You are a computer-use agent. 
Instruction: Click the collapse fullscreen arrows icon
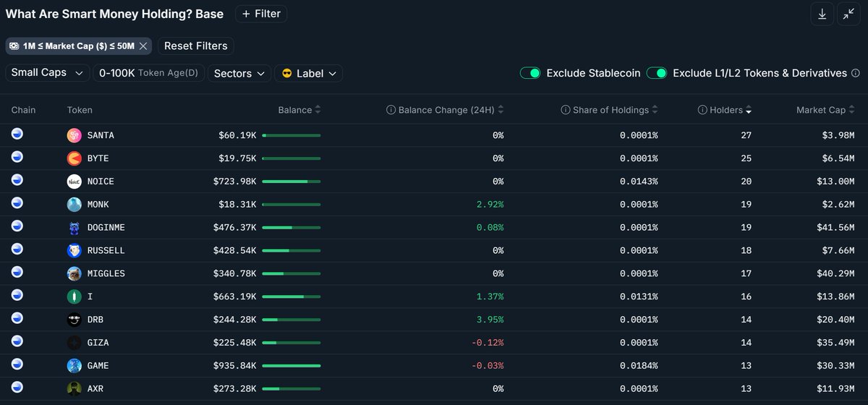[848, 14]
